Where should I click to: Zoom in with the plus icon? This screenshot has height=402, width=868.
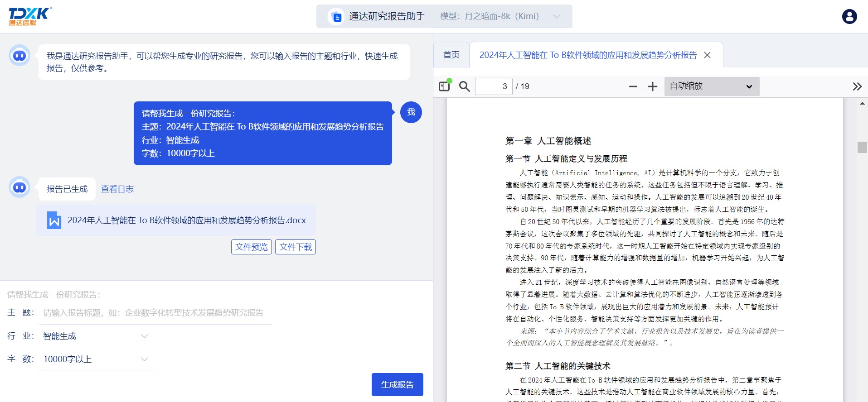[653, 86]
